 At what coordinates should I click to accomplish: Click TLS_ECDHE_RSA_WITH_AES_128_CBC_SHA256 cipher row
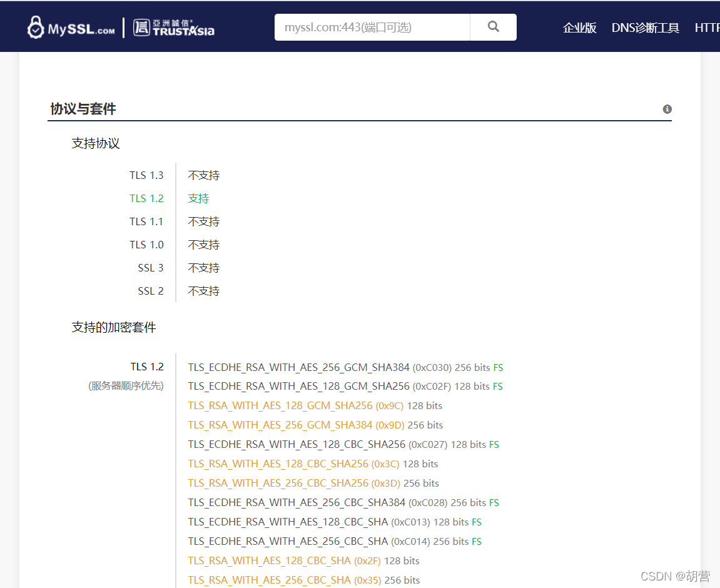[343, 444]
